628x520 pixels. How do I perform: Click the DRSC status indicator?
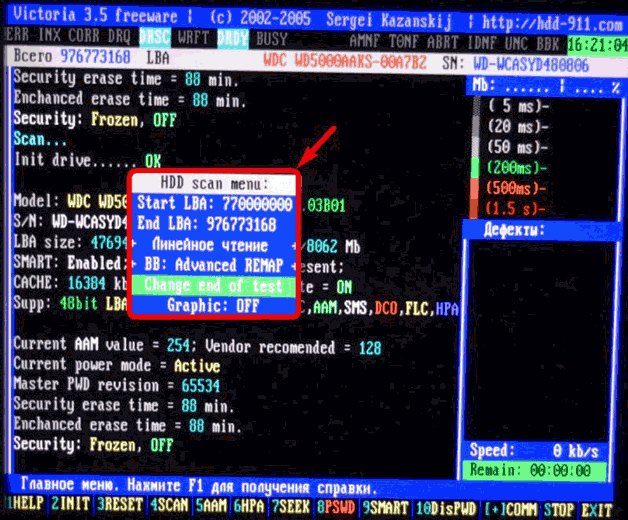coord(155,37)
